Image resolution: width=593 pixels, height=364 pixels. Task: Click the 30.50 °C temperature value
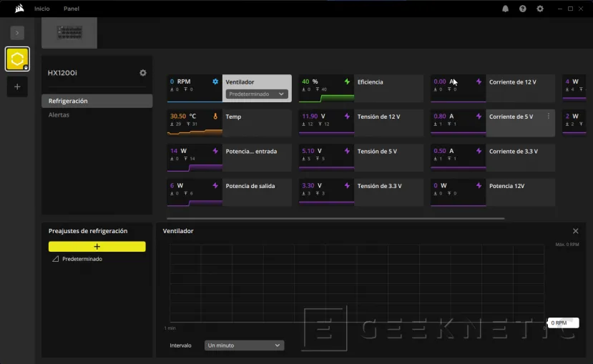tap(183, 116)
